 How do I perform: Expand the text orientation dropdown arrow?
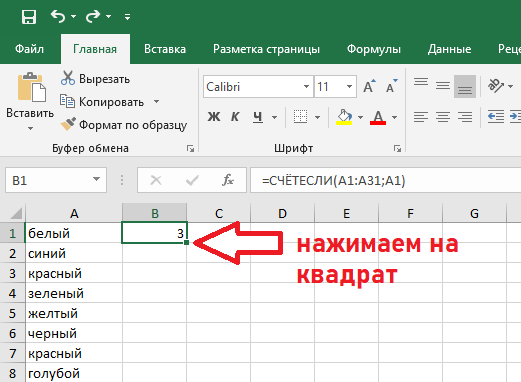click(510, 86)
